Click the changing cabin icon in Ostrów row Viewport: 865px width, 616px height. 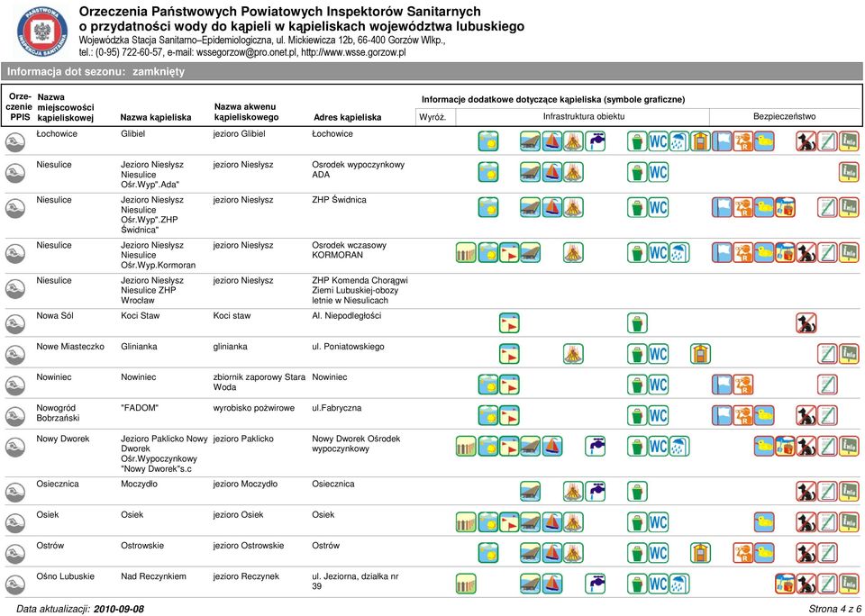[701, 554]
